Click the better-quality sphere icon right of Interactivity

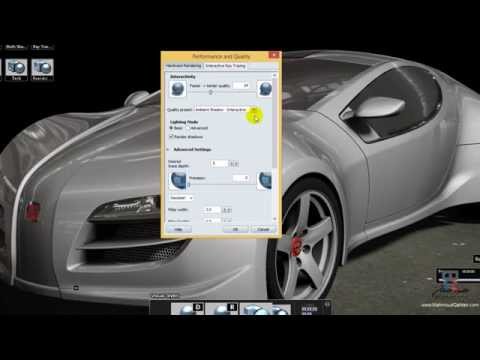click(265, 89)
